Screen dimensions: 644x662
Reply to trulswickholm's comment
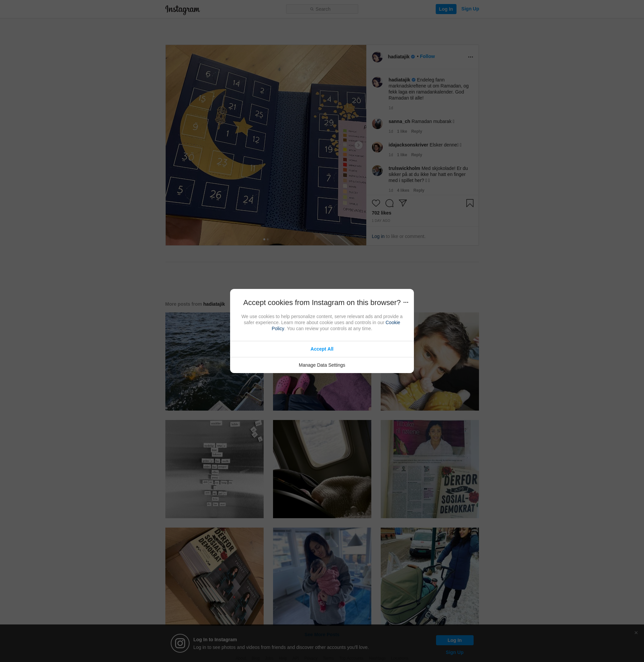tap(418, 190)
